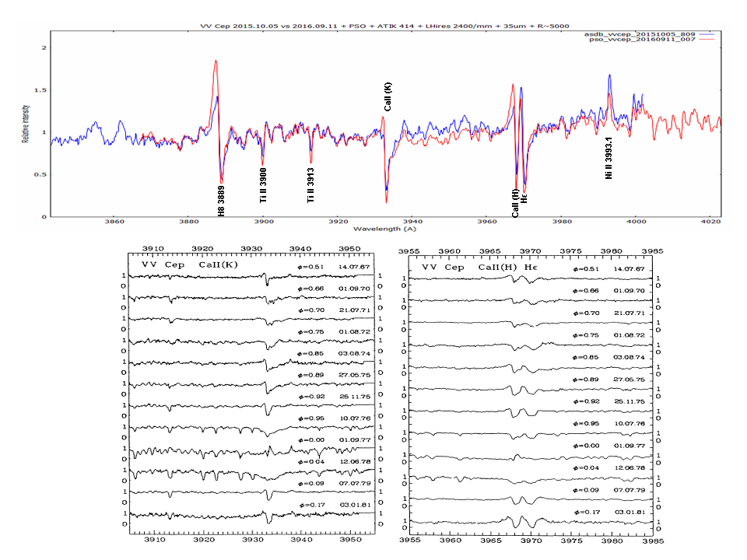Click the Relative intensity y-axis label

coord(25,125)
